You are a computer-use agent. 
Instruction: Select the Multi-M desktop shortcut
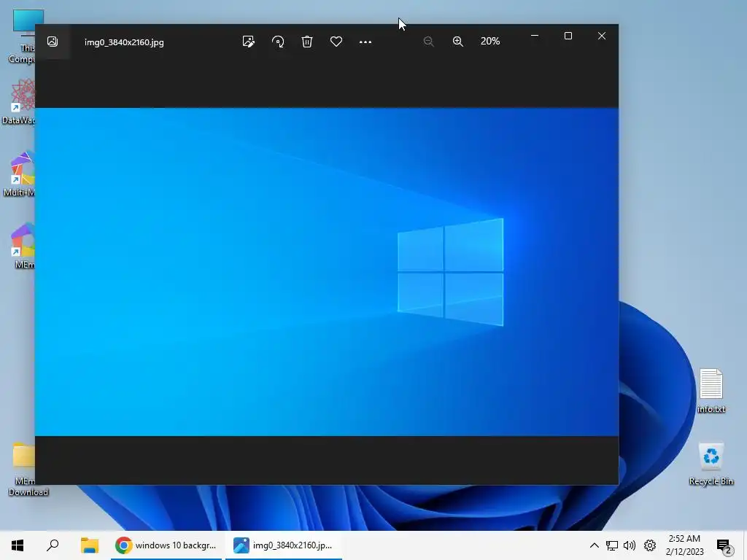19,174
